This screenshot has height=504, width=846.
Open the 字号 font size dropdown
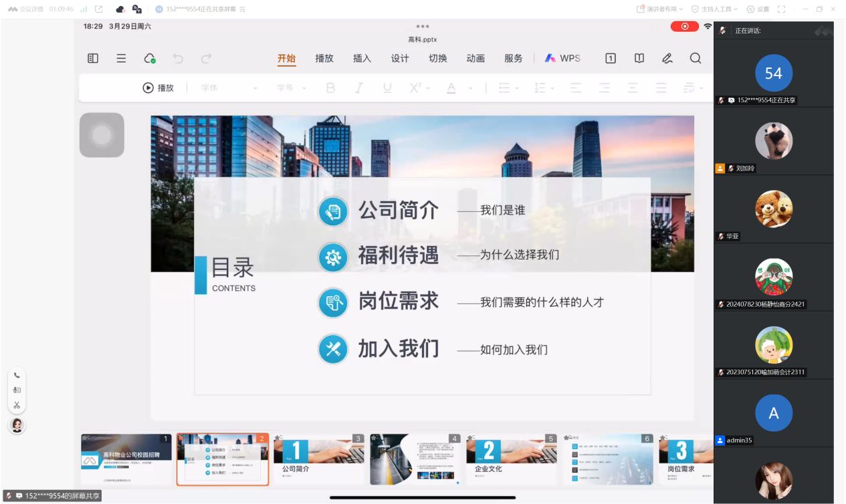pos(292,88)
